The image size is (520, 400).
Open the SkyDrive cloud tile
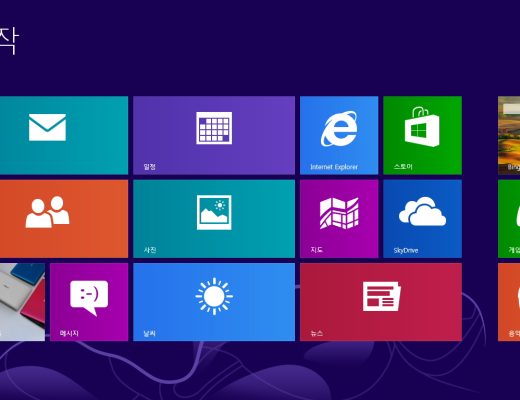coord(422,219)
